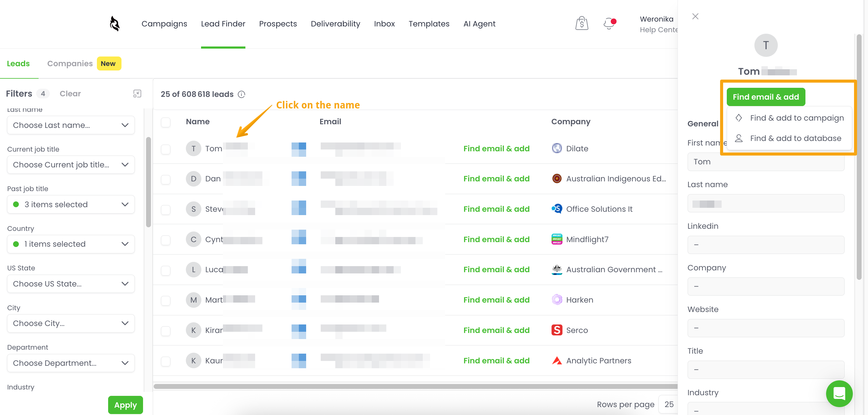Image resolution: width=868 pixels, height=415 pixels.
Task: Choose Find & add to campaign
Action: (x=797, y=118)
